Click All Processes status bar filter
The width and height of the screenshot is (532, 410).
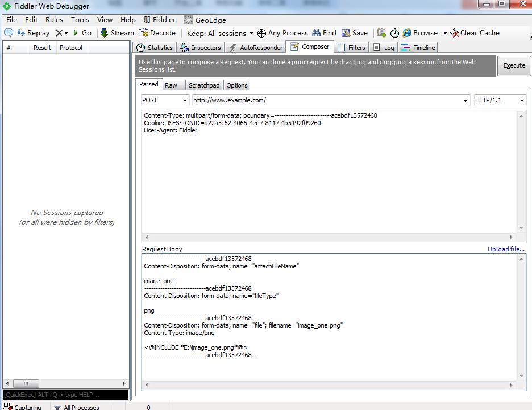(x=77, y=407)
